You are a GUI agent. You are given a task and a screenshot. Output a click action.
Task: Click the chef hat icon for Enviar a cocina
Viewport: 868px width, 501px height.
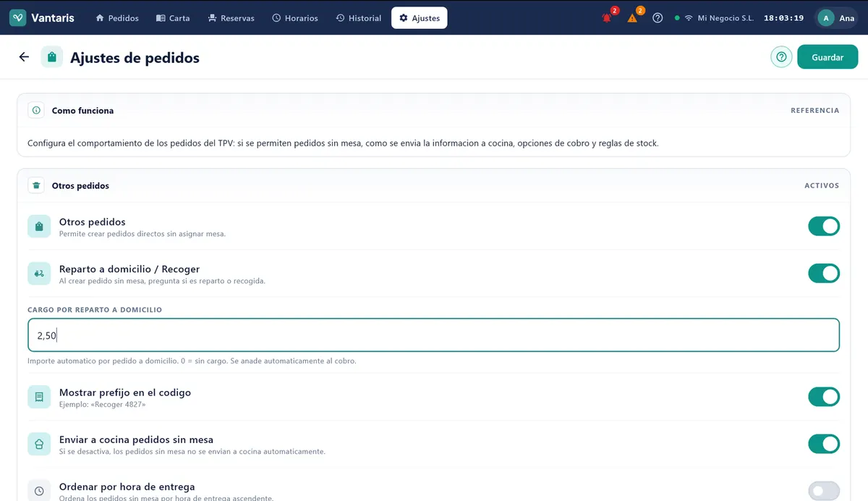tap(39, 444)
